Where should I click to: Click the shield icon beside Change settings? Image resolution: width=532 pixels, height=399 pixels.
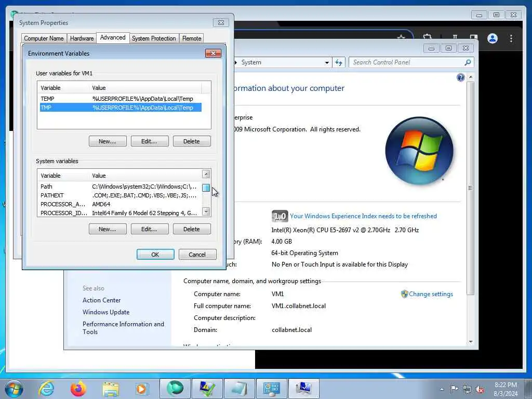(404, 294)
